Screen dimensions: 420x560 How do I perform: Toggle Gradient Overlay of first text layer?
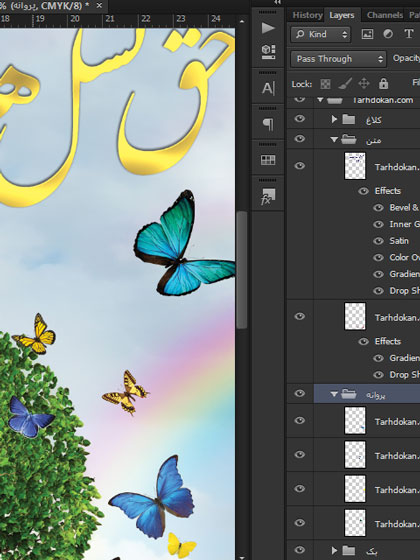pos(378,274)
